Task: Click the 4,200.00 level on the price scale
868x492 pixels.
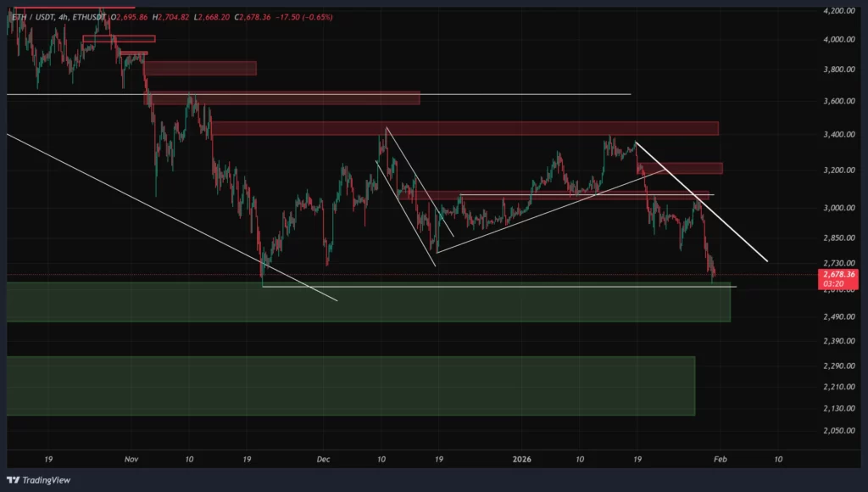Action: pos(839,11)
